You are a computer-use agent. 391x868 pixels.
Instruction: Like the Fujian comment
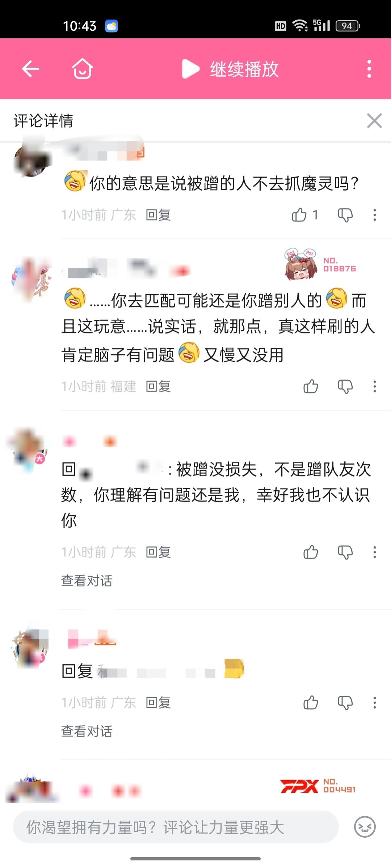311,386
